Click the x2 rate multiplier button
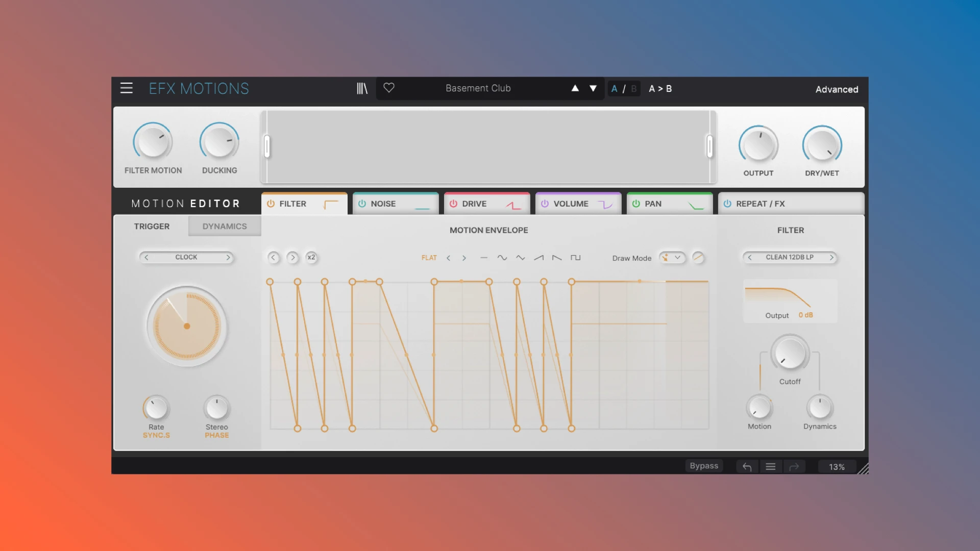Image resolution: width=980 pixels, height=551 pixels. 311,257
